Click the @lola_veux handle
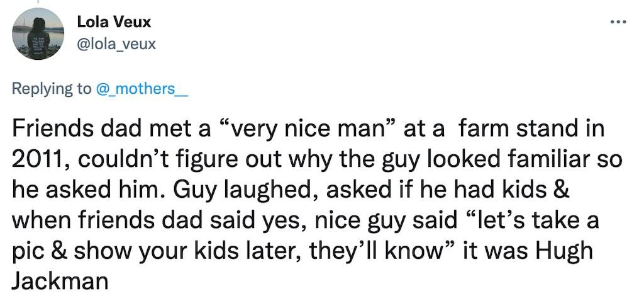This screenshot has height=308, width=644. (x=116, y=43)
